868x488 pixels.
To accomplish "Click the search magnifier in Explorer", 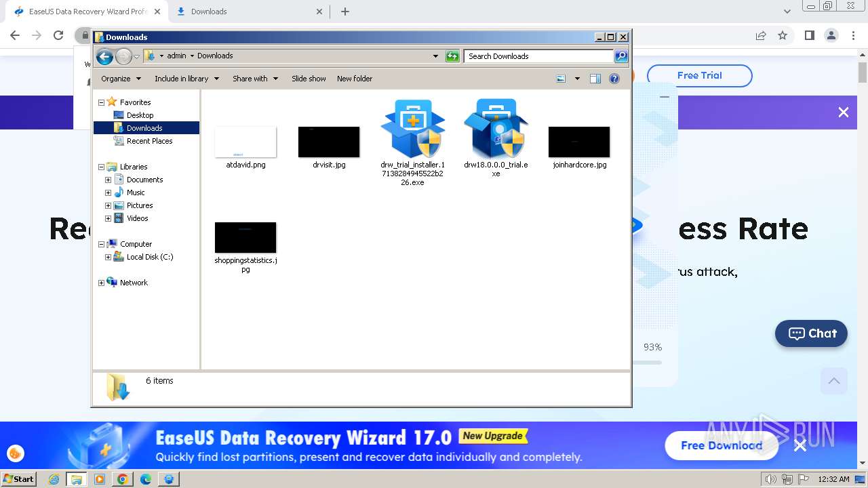I will tap(620, 56).
